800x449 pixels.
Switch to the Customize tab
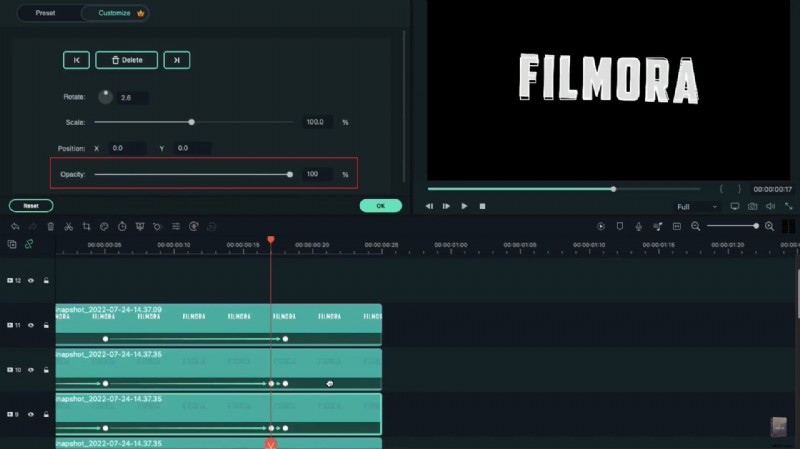pyautogui.click(x=113, y=14)
